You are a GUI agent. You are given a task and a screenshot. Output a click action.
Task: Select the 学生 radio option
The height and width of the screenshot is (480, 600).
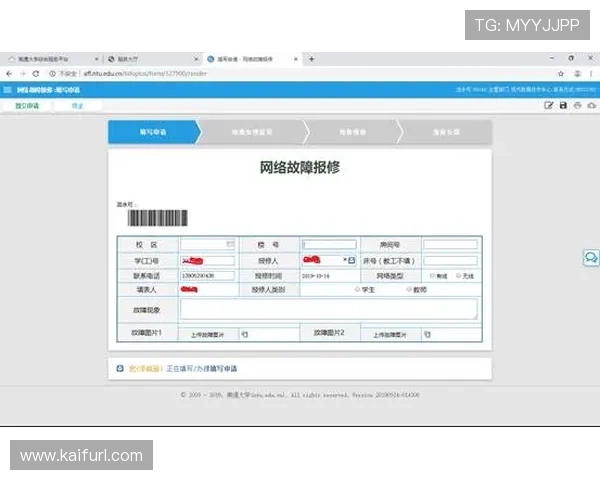[357, 289]
